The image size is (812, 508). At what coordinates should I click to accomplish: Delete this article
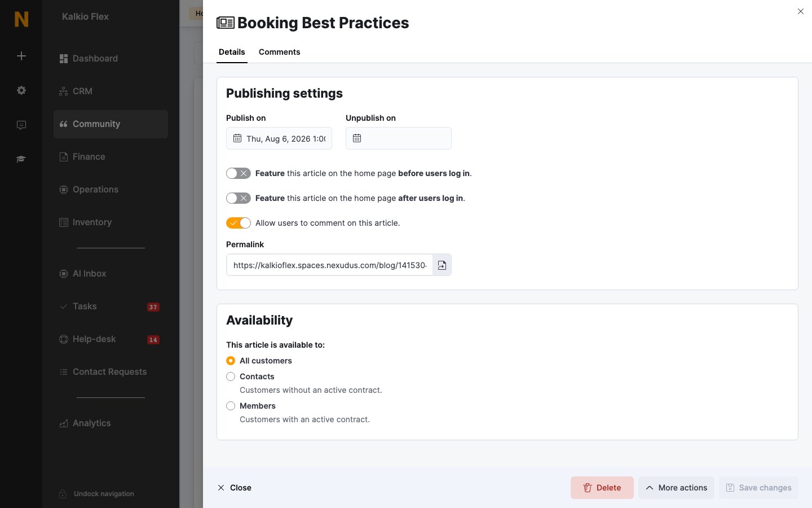(602, 488)
